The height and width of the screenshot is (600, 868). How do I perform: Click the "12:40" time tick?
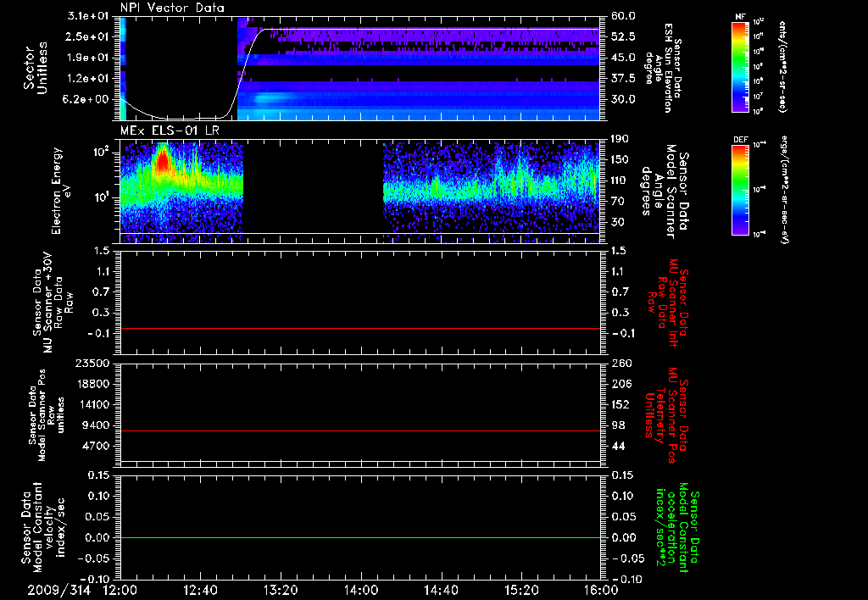pyautogui.click(x=200, y=591)
